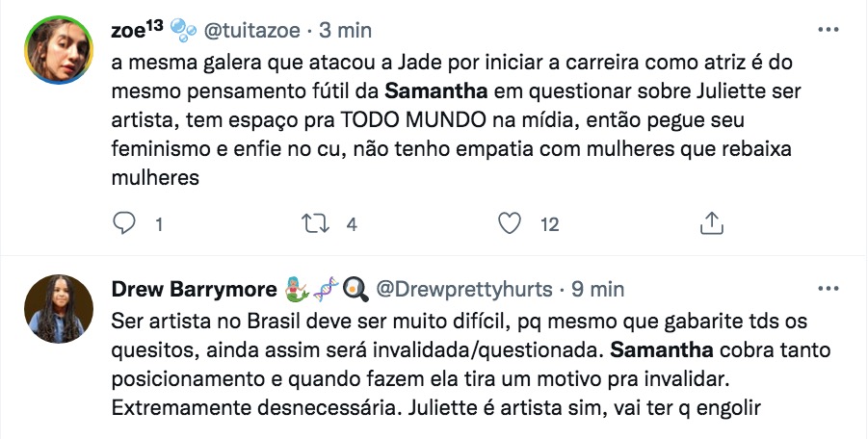Viewport: 868px width, 439px height.
Task: Click the reply count showing 1
Action: tap(158, 224)
